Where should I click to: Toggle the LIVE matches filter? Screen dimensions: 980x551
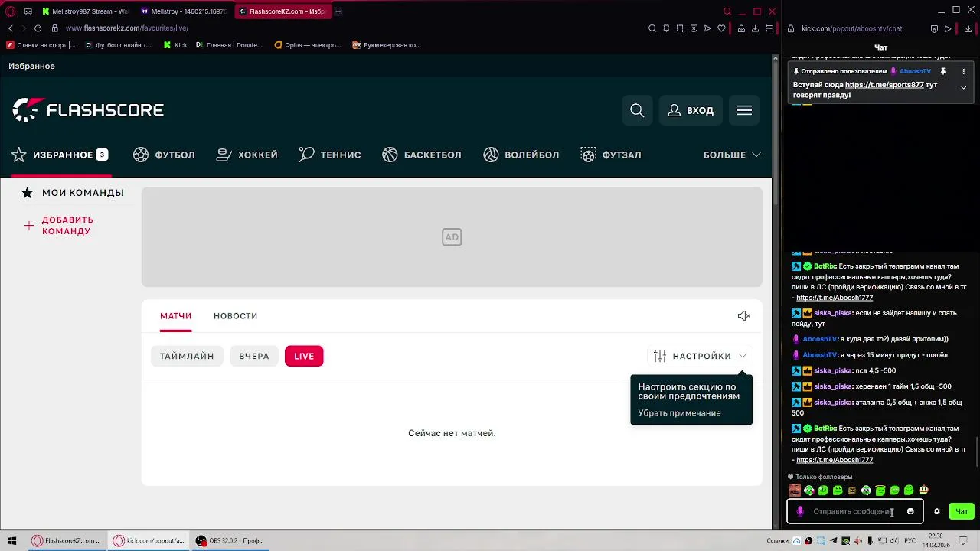(304, 356)
